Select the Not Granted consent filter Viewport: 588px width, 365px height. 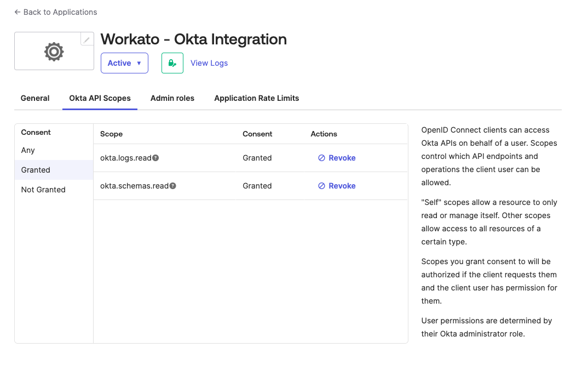43,190
